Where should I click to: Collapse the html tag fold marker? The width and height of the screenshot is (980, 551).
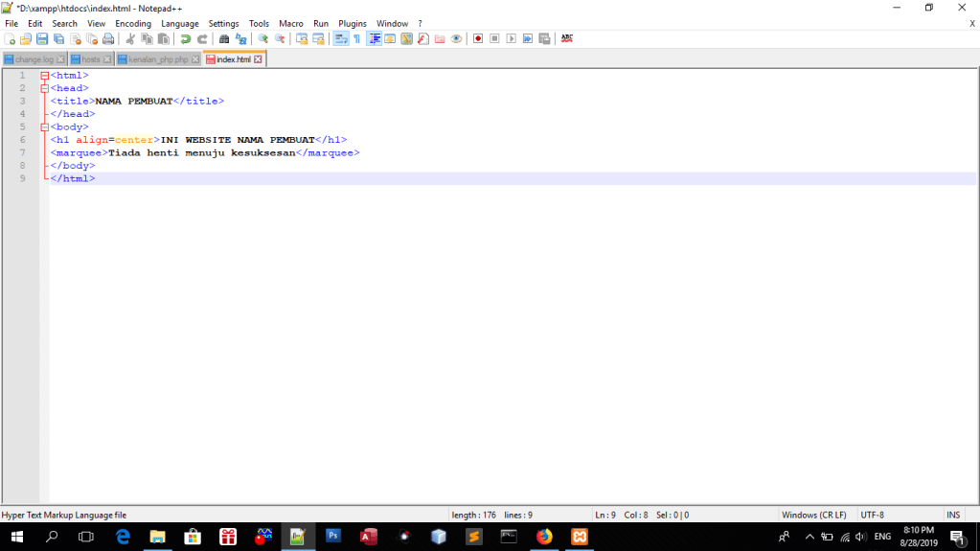[44, 75]
